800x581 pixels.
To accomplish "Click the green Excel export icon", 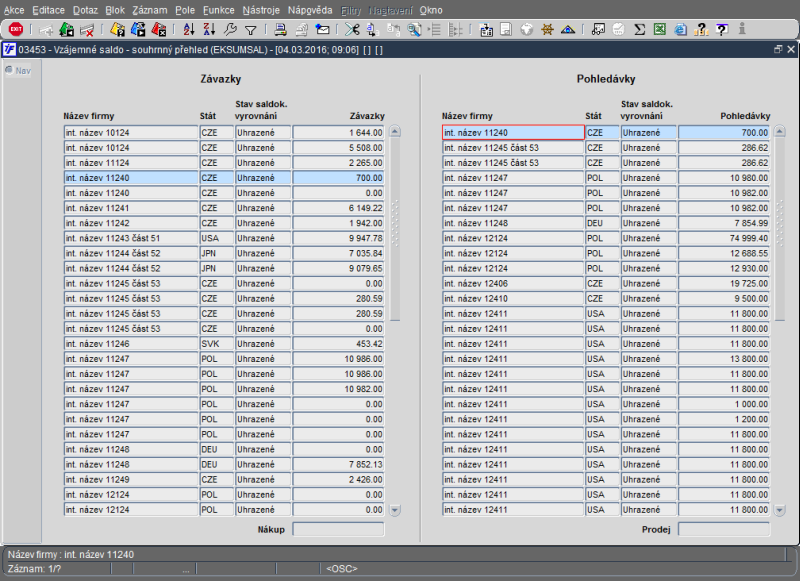I will (x=660, y=30).
